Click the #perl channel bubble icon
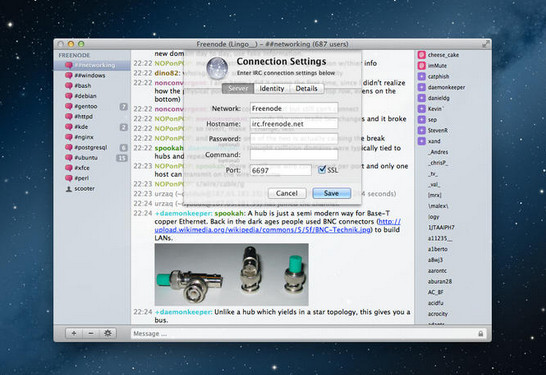 [x=69, y=178]
